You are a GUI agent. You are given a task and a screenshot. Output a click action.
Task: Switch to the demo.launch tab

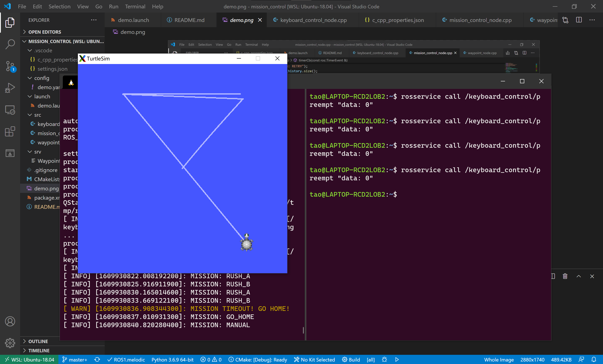[133, 20]
